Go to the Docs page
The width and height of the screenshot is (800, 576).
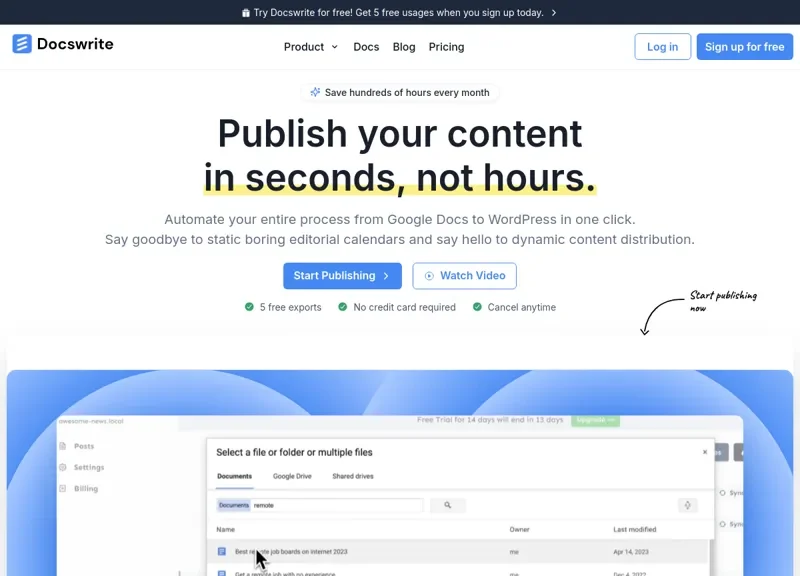(x=366, y=47)
